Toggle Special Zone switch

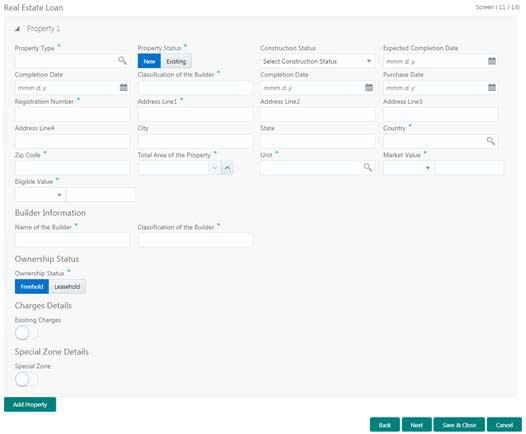(x=26, y=379)
